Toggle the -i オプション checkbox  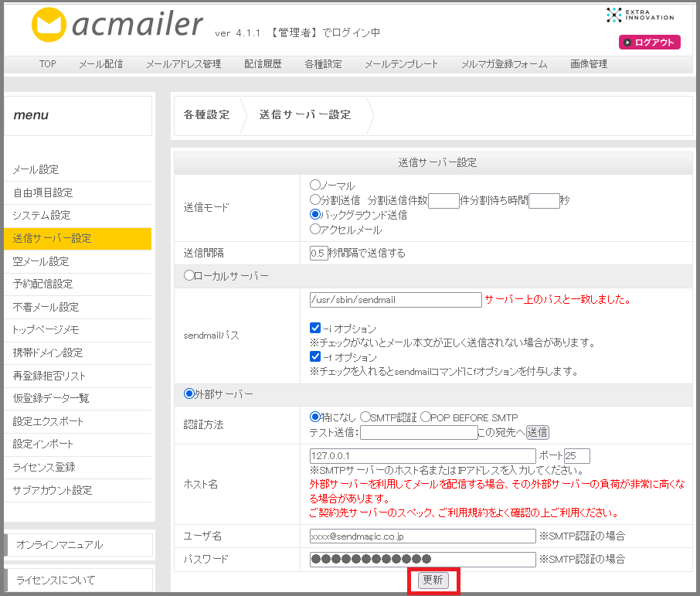[315, 329]
